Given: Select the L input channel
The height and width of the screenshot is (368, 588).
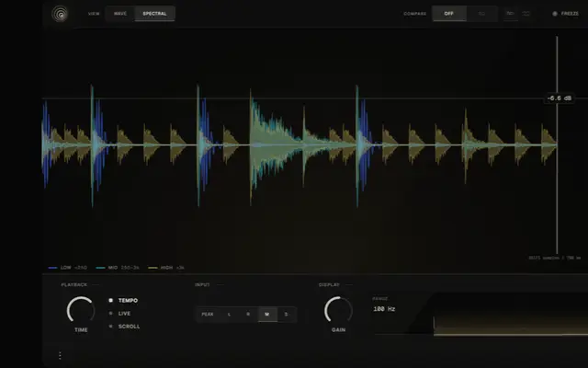Looking at the screenshot, I should [229, 315].
